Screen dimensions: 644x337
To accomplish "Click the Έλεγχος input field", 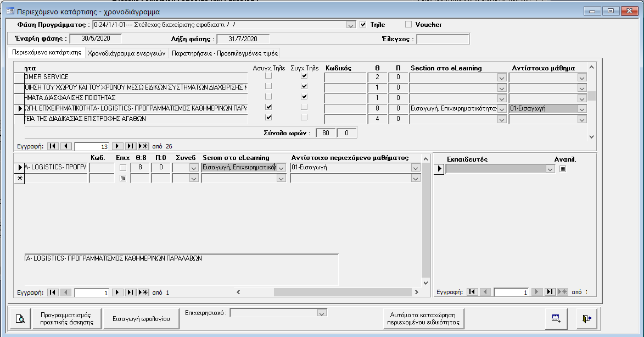I will pos(443,39).
